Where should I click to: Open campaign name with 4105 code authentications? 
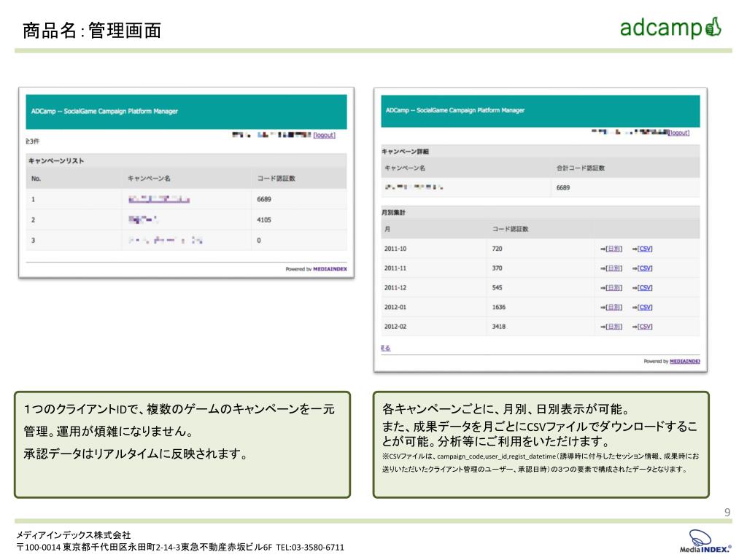point(143,219)
